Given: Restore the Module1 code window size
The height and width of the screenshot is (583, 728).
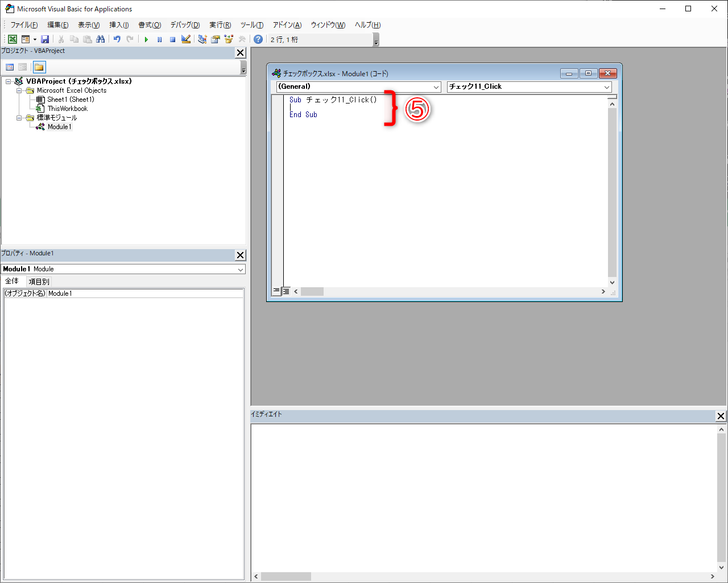Looking at the screenshot, I should (x=588, y=73).
